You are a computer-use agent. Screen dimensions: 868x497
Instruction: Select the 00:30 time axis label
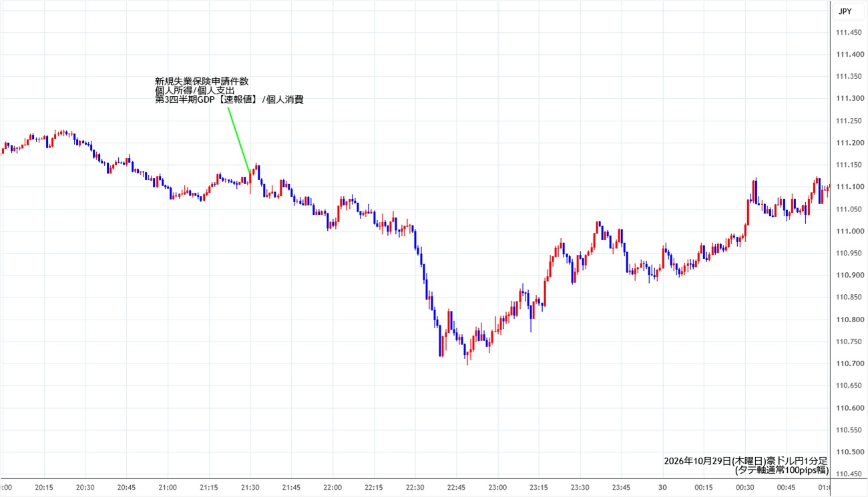pos(745,488)
